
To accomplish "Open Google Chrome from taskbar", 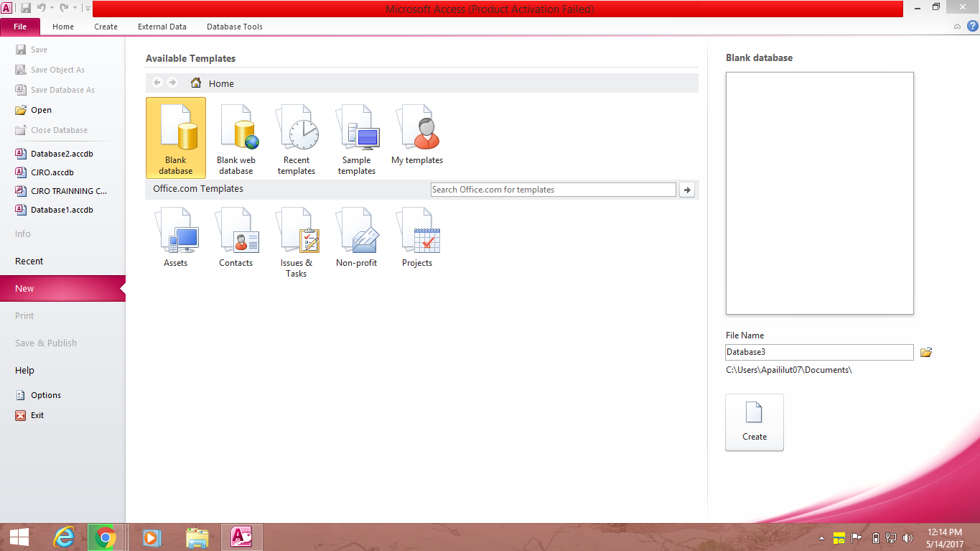I will (106, 537).
